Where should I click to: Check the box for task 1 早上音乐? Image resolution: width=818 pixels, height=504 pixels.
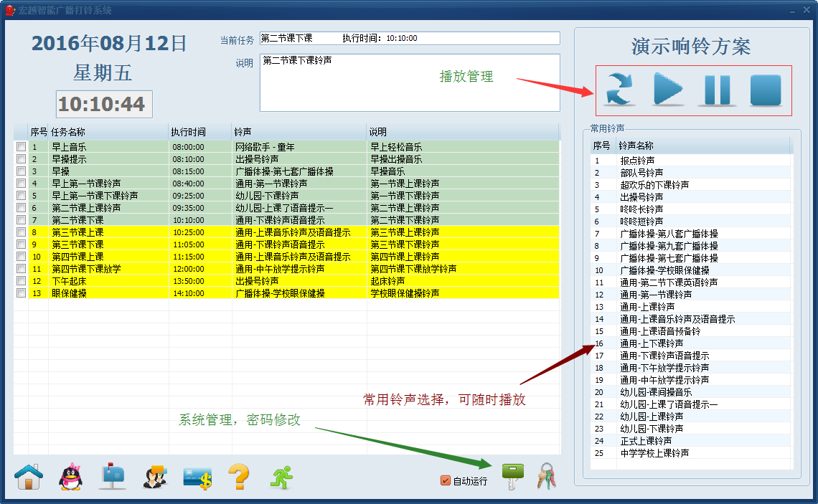pos(22,147)
